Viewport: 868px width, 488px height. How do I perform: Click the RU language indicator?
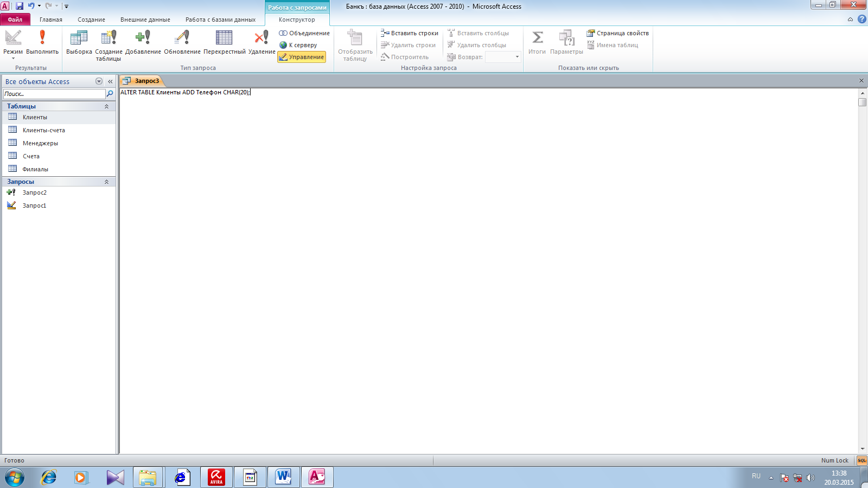coord(756,476)
